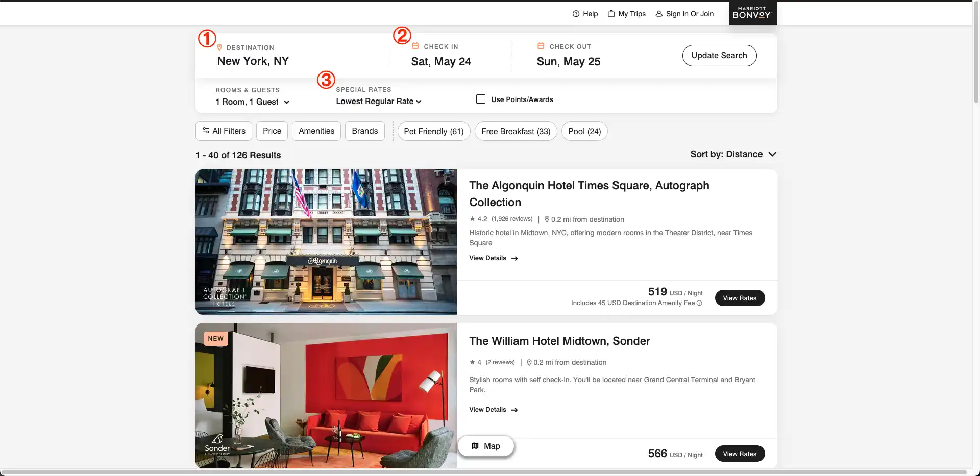Enable Use Points/Awards checkbox
980x476 pixels.
[x=481, y=99]
